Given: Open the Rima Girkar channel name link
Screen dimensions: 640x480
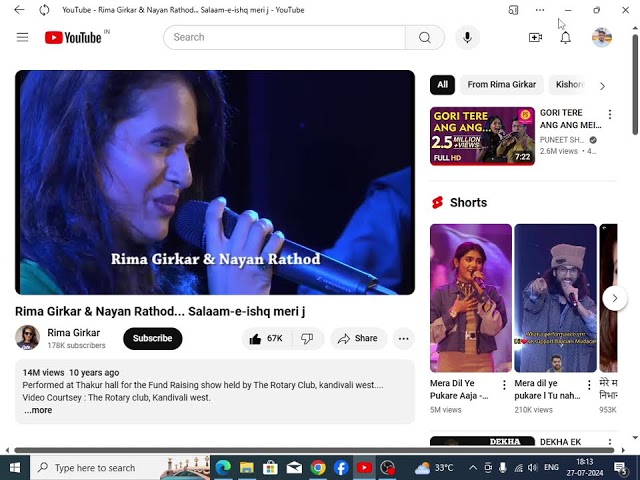Looking at the screenshot, I should [73, 333].
